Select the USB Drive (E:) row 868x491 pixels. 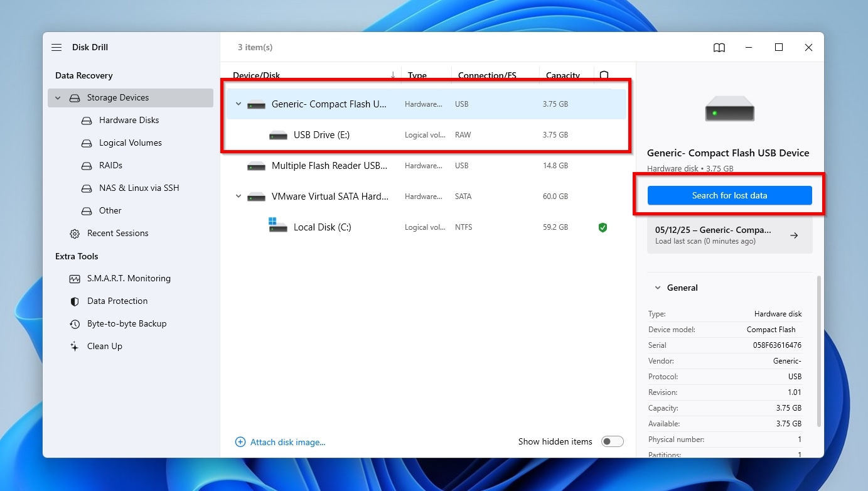click(x=427, y=135)
